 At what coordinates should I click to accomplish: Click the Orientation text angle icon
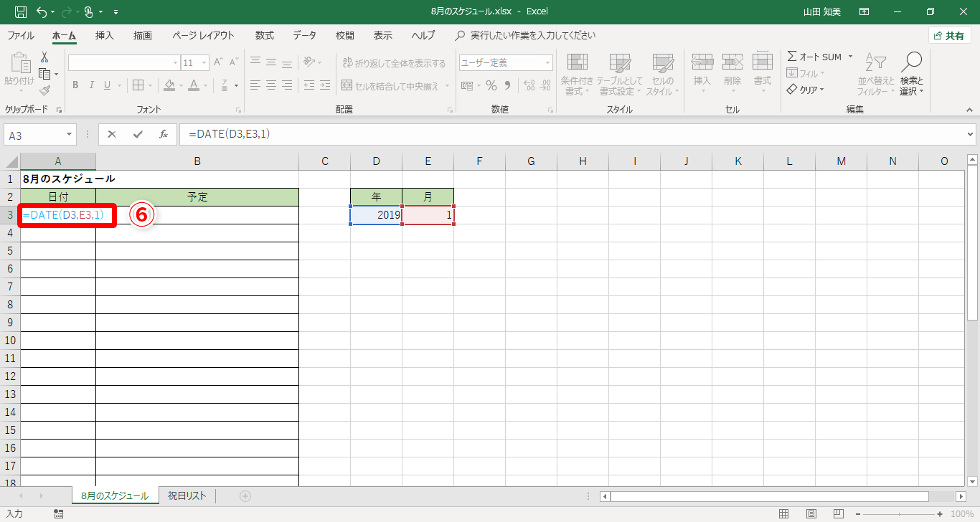tap(308, 62)
